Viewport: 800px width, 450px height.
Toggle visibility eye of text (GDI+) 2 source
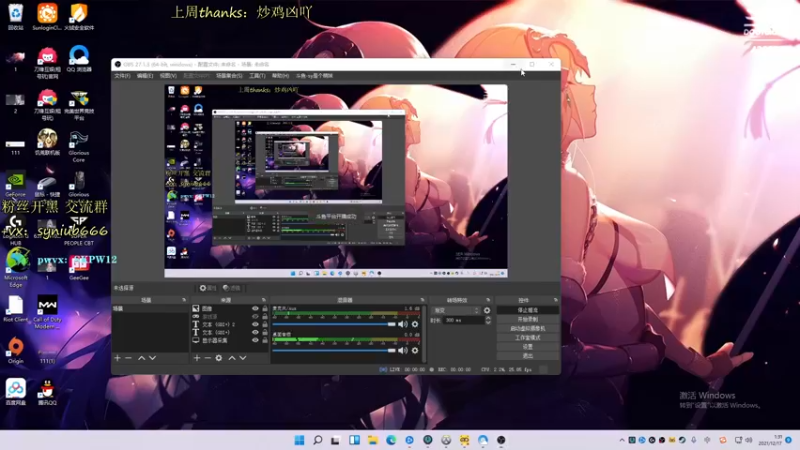pos(255,324)
